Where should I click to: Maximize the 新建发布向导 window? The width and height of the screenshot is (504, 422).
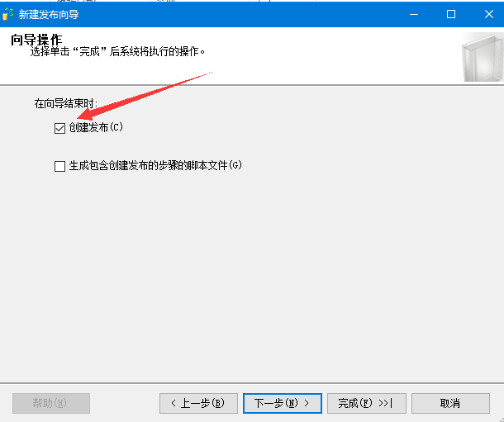451,14
